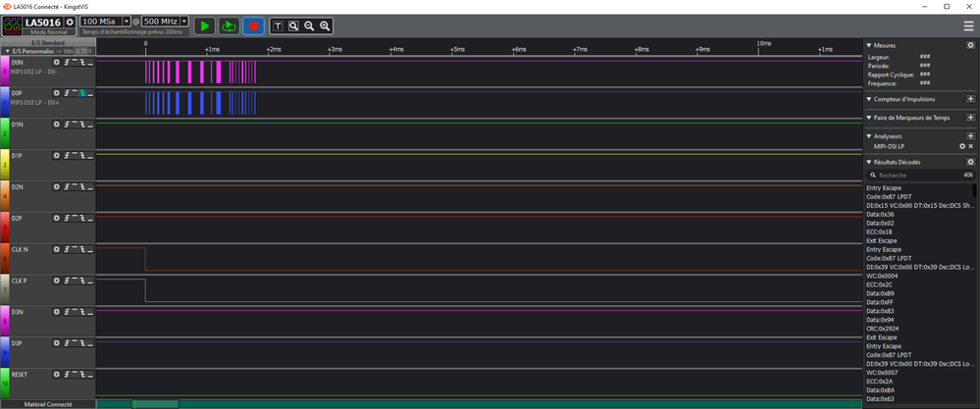
Task: Click the zoom out magnifier icon
Action: (x=309, y=26)
